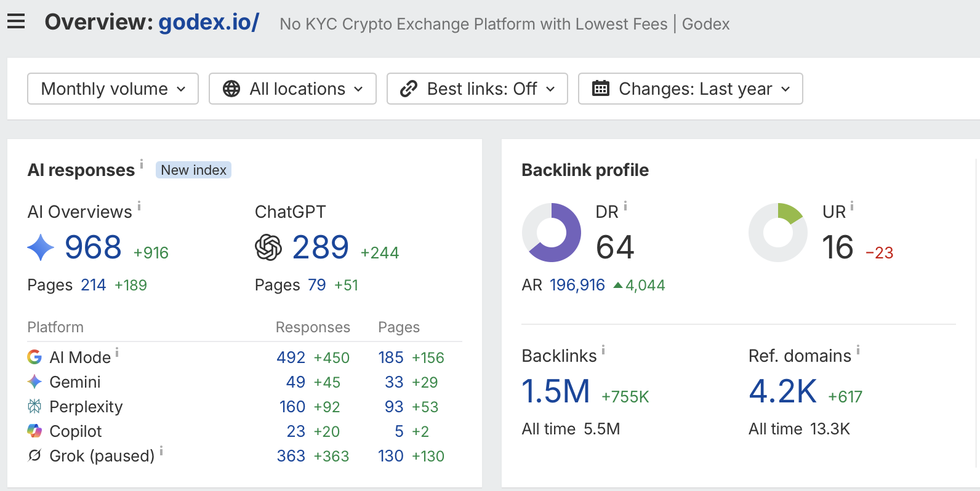Open the godex.io/ domain link

pyautogui.click(x=209, y=22)
